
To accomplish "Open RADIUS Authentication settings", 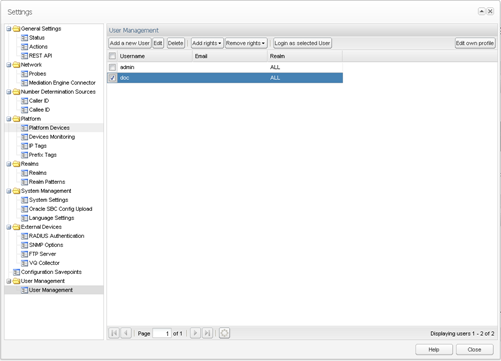I will (56, 236).
